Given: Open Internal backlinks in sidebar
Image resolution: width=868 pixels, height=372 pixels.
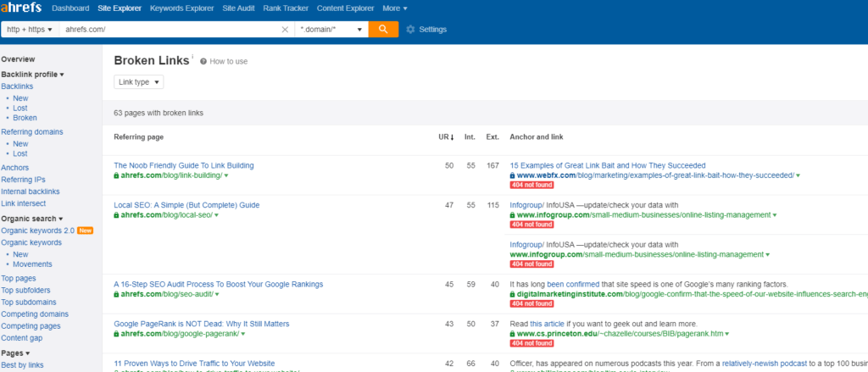Looking at the screenshot, I should (31, 192).
